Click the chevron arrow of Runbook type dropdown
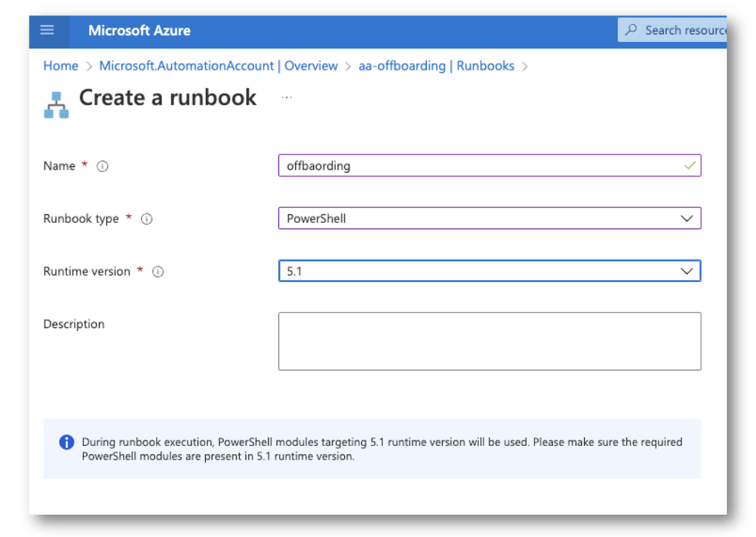The height and width of the screenshot is (537, 756). coord(687,219)
